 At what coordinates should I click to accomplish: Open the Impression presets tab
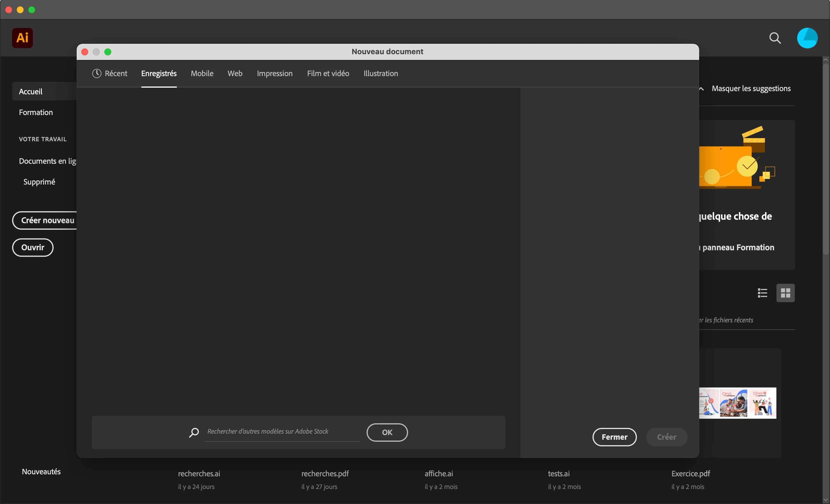pos(275,74)
